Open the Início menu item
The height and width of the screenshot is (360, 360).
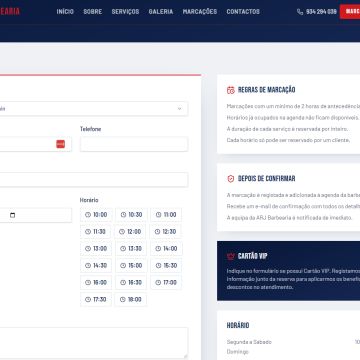pos(65,12)
